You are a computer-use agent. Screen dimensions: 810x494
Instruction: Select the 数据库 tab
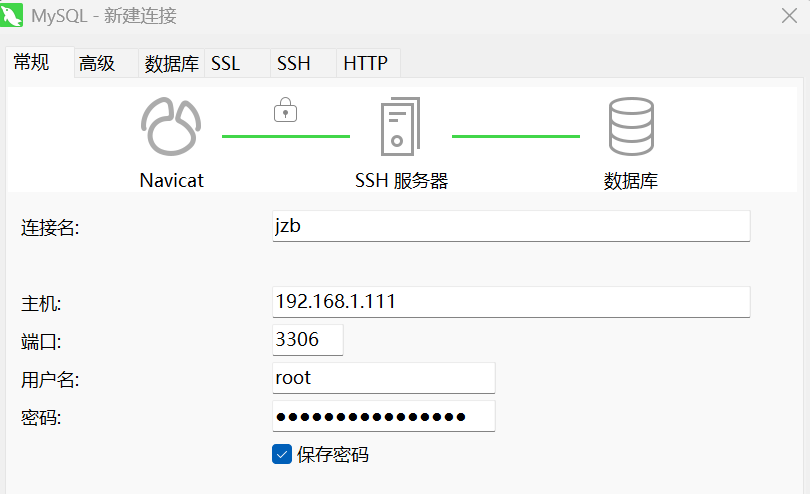point(171,63)
